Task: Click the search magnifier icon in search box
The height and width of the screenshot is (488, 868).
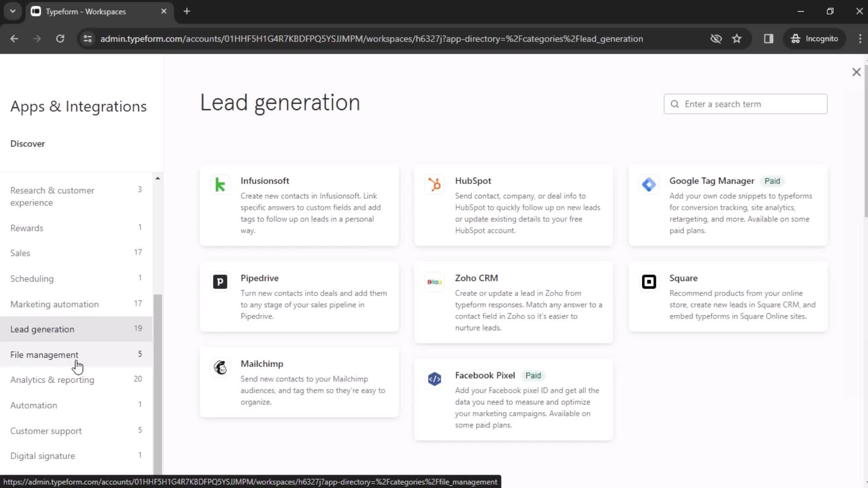Action: [675, 104]
